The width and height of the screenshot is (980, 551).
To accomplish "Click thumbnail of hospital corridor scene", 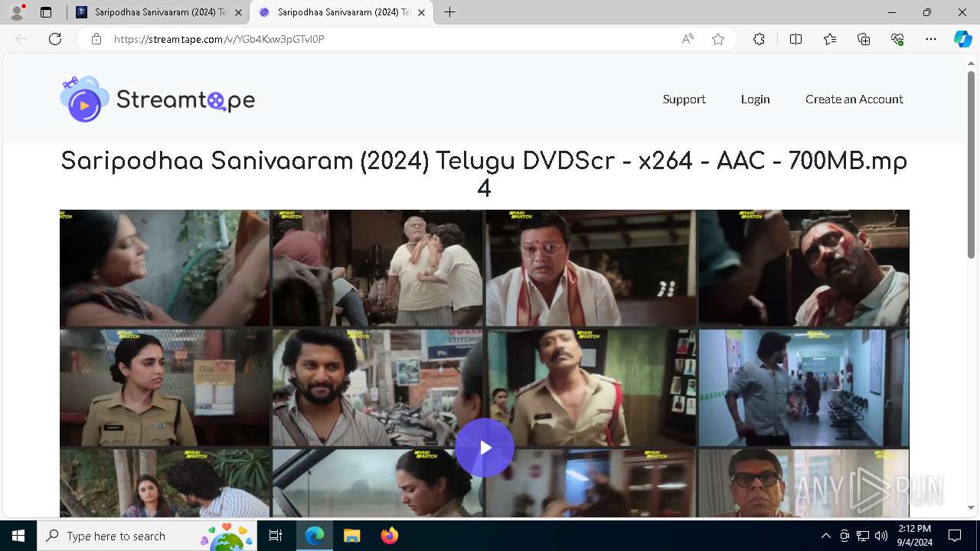I will pyautogui.click(x=804, y=387).
